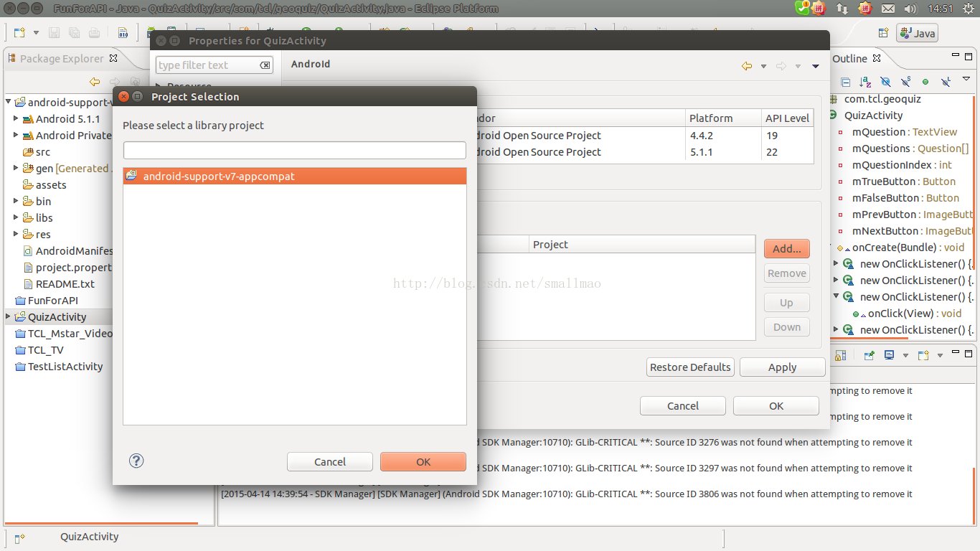Click Cancel in Project Selection dialog
Image resolution: width=980 pixels, height=551 pixels.
tap(330, 461)
